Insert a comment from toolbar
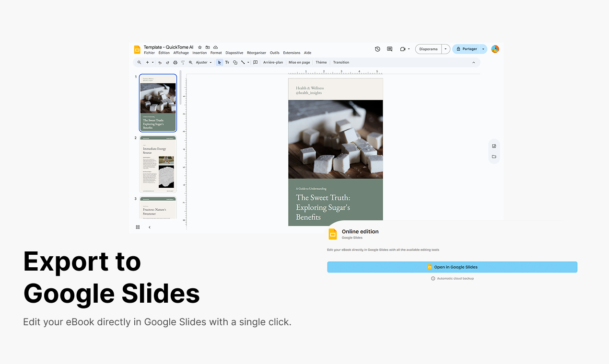Viewport: 609px width, 364px height. 256,62
